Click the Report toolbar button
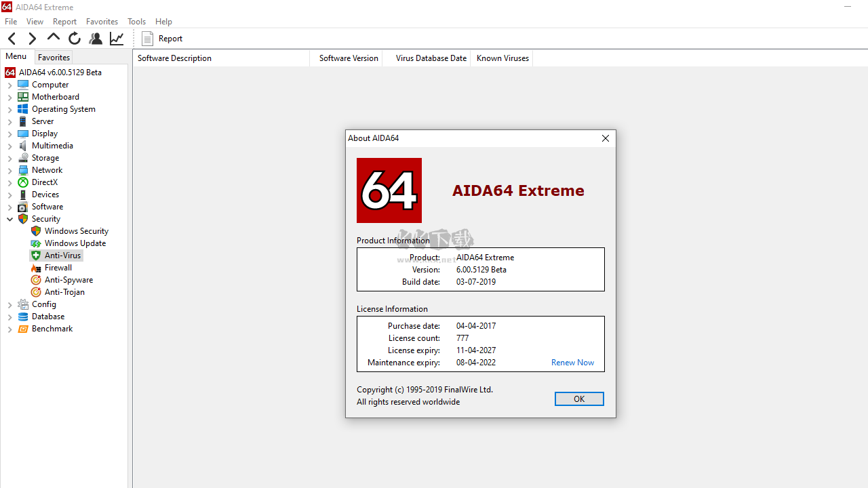This screenshot has height=488, width=868. pos(163,39)
